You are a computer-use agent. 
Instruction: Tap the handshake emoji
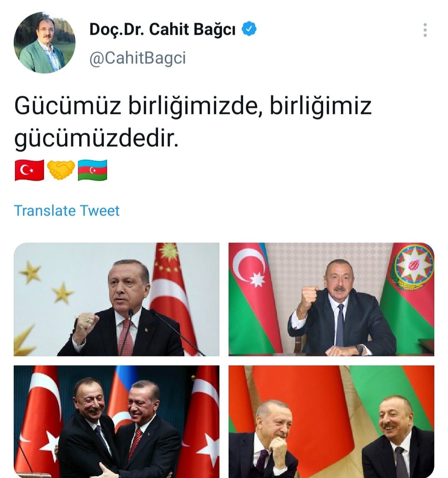coord(61,170)
